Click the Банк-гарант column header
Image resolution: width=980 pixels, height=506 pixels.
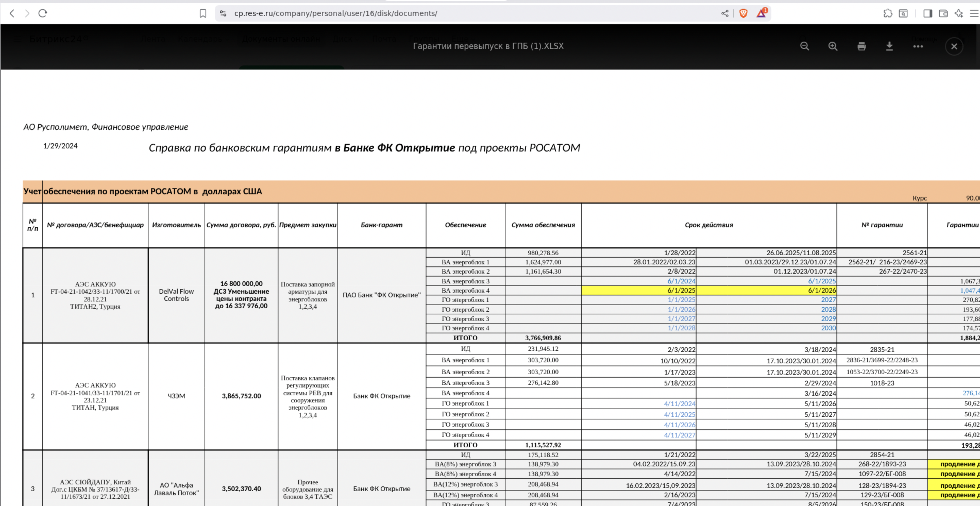[381, 225]
